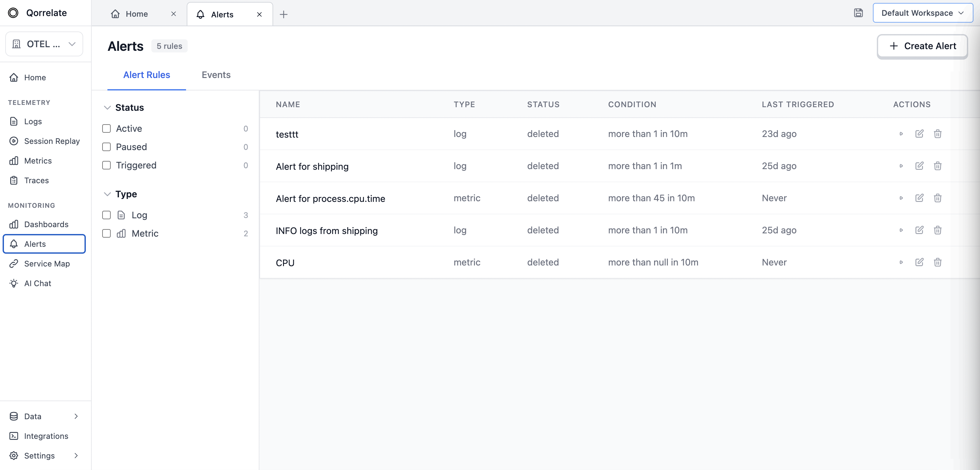
Task: Open the Default Workspace dropdown
Action: click(x=923, y=13)
